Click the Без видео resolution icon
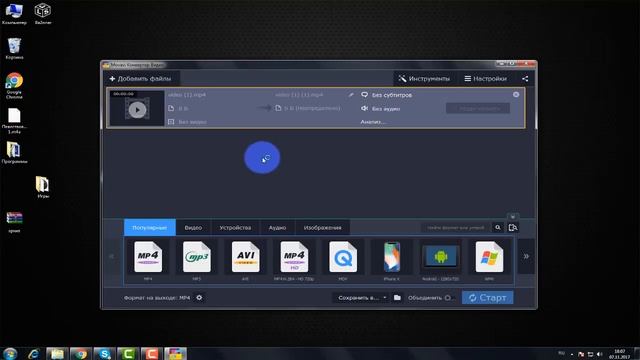This screenshot has height=360, width=640. [171, 122]
